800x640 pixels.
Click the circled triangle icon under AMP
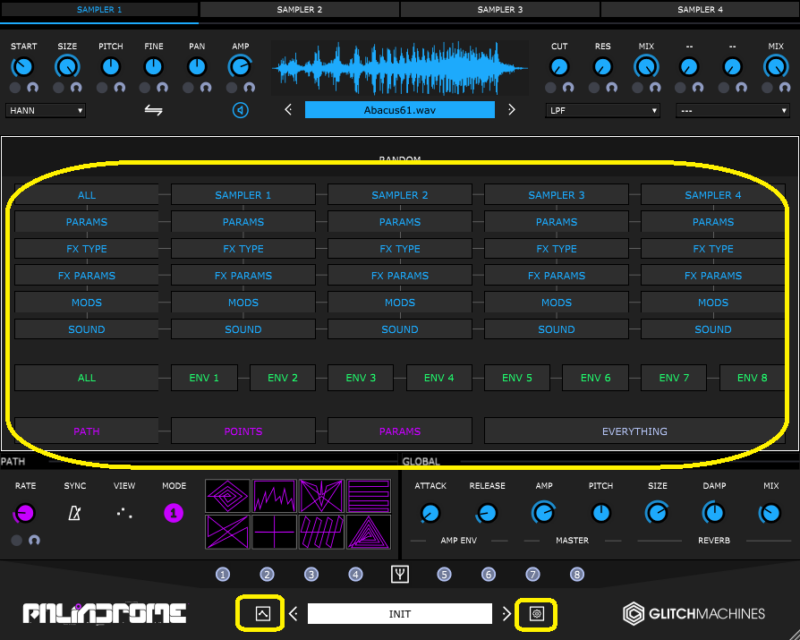240,110
